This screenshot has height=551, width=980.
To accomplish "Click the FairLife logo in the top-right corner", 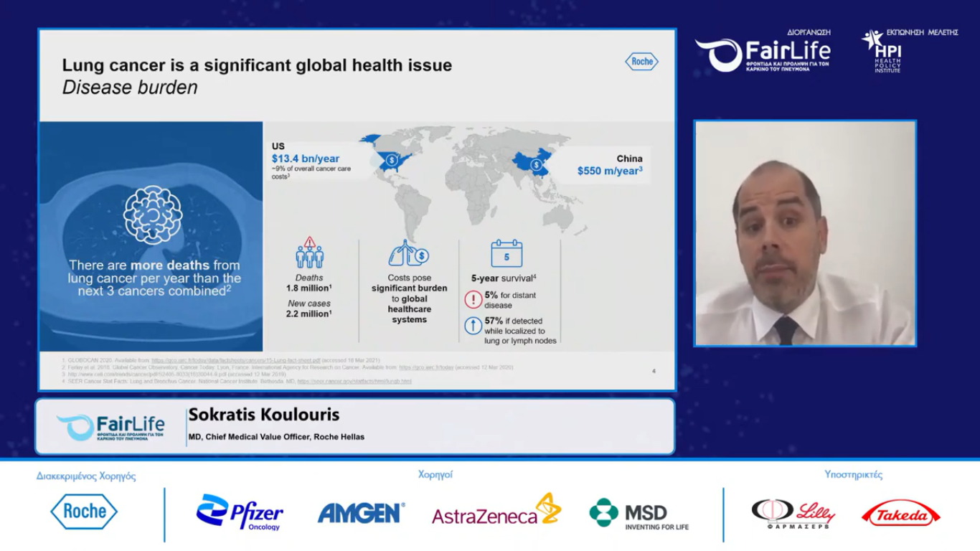I will (x=763, y=54).
